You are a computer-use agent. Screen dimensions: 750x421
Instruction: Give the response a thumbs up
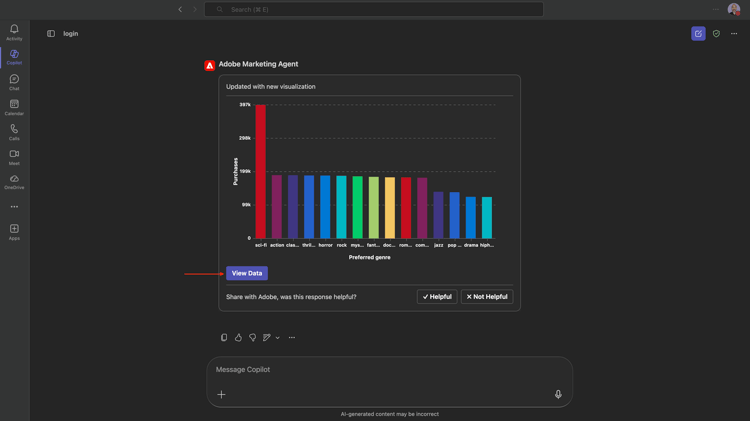238,337
